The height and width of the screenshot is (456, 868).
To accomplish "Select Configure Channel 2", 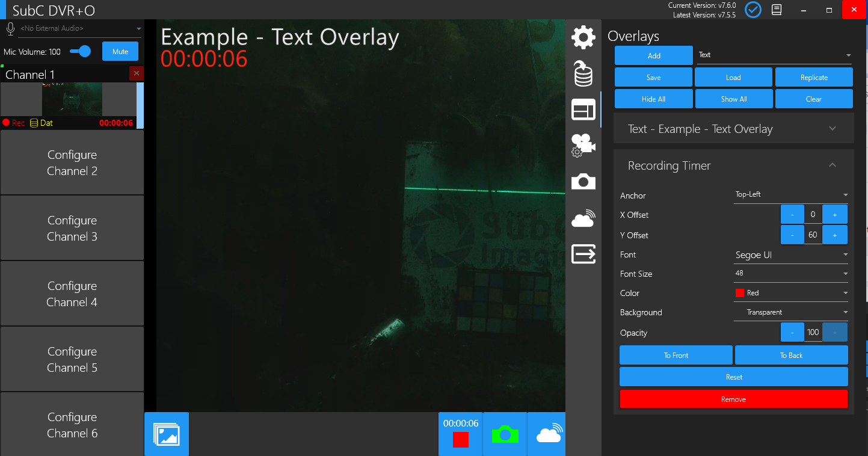I will (72, 163).
